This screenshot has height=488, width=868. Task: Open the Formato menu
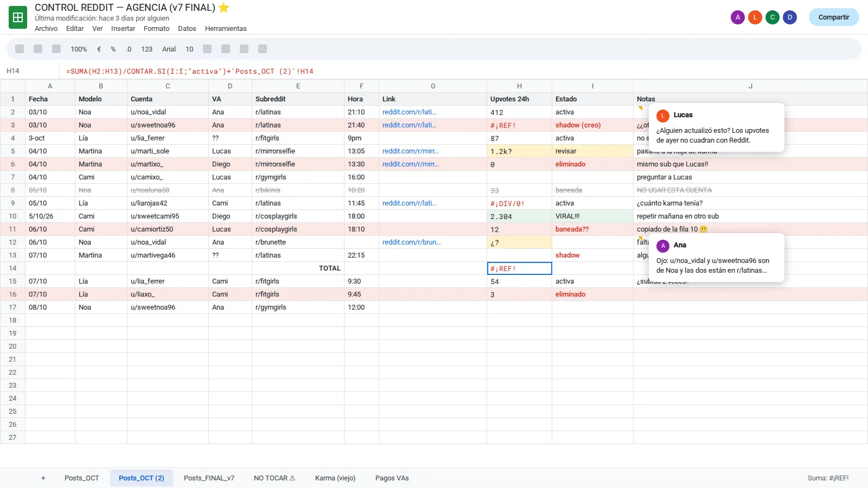156,29
